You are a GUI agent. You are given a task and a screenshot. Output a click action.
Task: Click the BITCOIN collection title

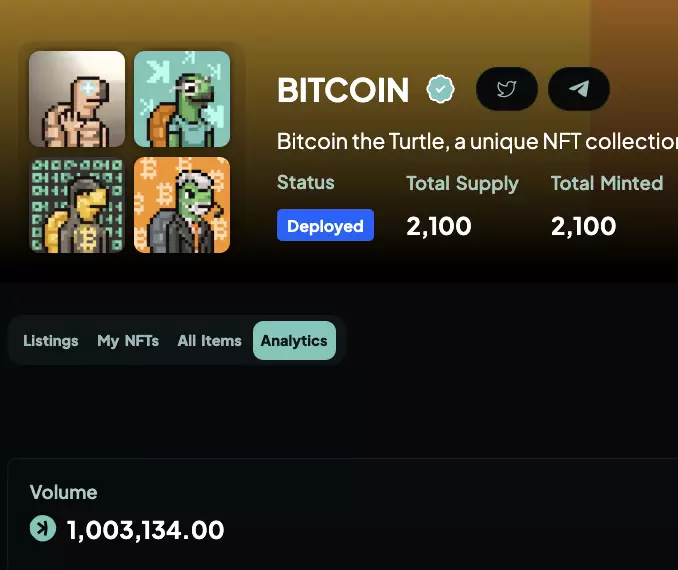(x=343, y=91)
